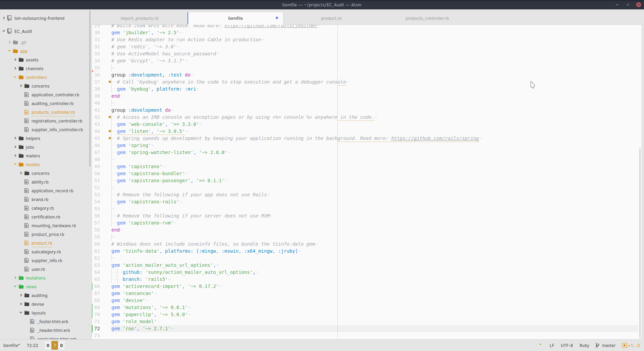
Task: Click the git branch icon in status bar
Action: click(x=597, y=345)
